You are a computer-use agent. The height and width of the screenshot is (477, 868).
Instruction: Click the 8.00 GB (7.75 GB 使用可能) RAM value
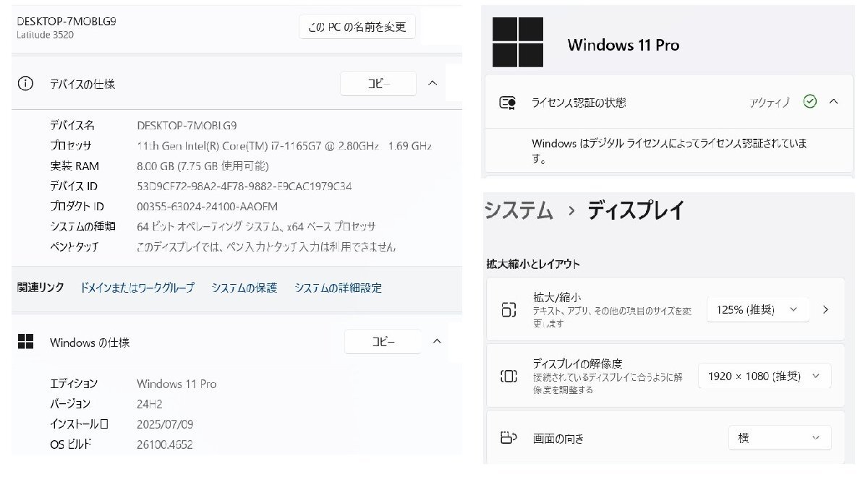(204, 166)
